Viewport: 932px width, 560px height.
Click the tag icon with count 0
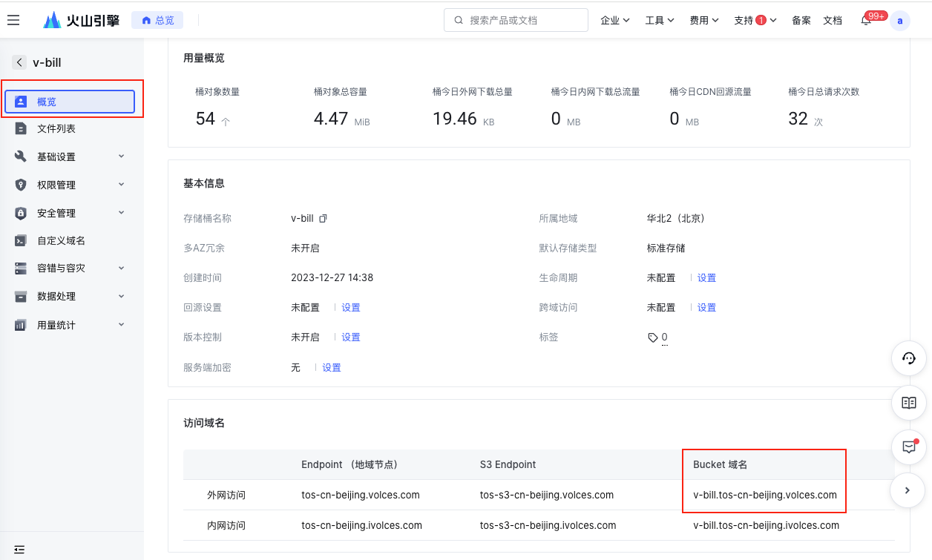(x=653, y=337)
